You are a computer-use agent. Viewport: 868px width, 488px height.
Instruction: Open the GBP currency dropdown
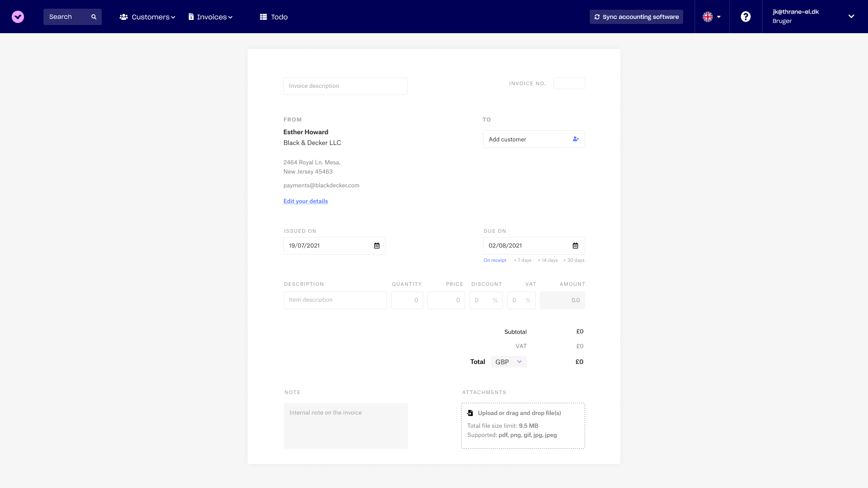pos(508,361)
